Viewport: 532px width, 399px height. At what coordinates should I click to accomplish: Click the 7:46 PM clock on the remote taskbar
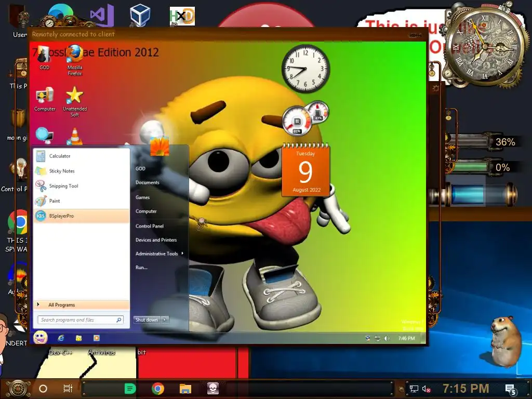click(x=406, y=338)
